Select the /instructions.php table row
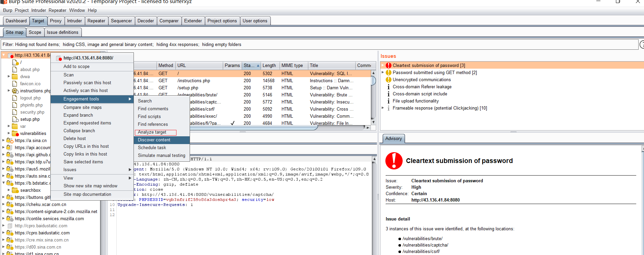 252,80
